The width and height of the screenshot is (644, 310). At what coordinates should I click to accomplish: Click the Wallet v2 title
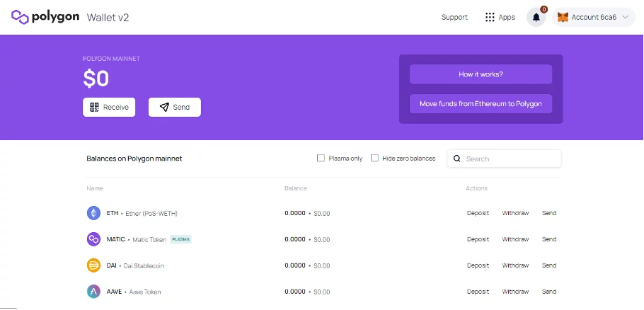coord(108,18)
